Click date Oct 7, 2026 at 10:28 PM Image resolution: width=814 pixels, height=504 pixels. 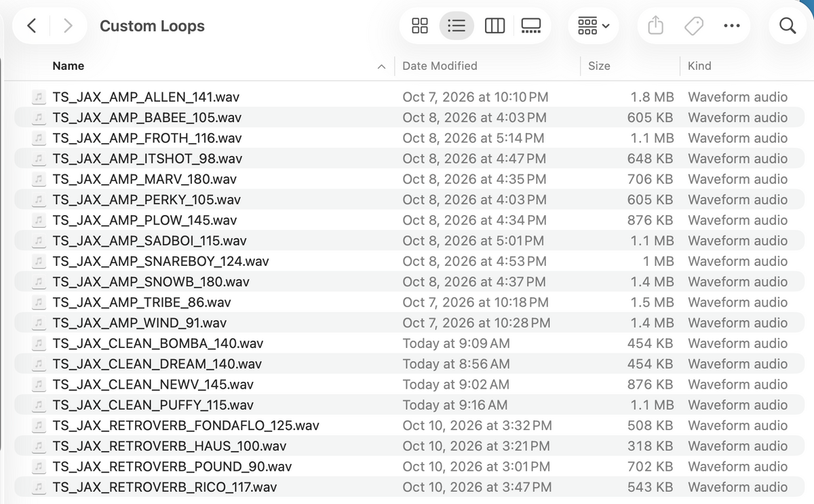coord(476,323)
